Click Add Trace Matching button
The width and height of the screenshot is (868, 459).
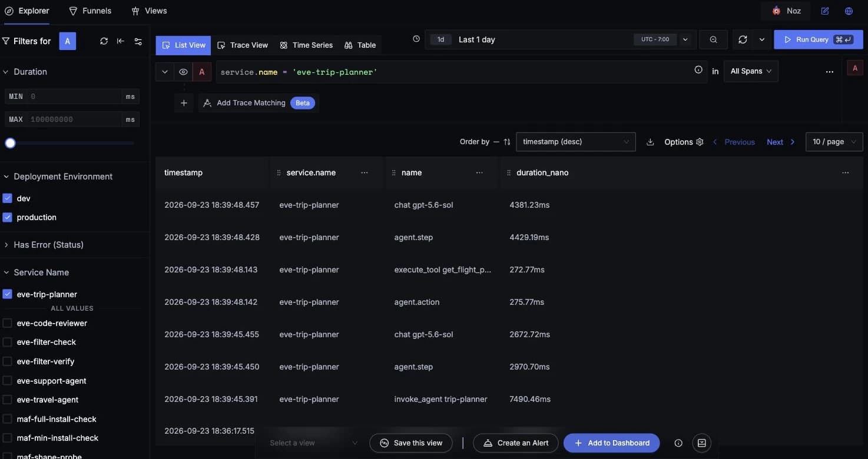point(259,103)
